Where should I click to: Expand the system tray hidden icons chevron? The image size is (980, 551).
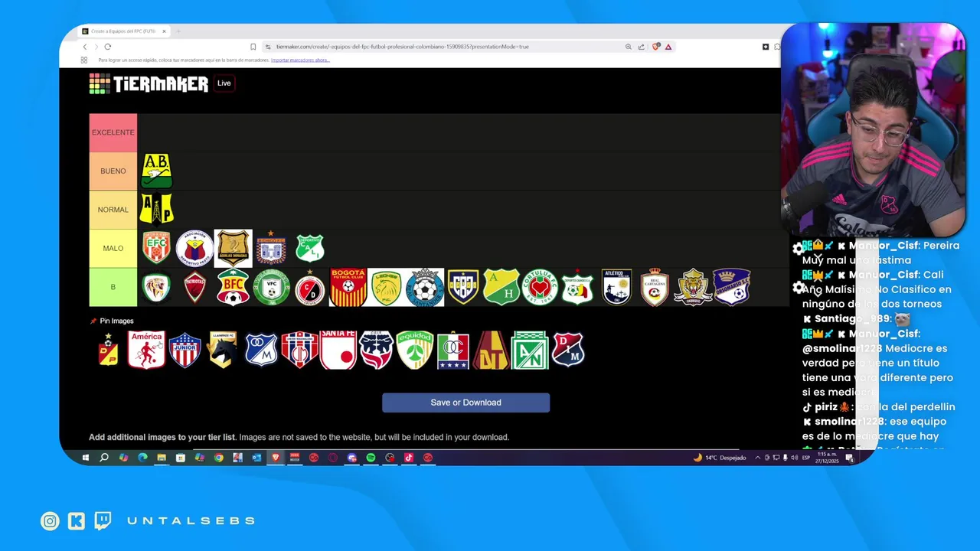(758, 458)
